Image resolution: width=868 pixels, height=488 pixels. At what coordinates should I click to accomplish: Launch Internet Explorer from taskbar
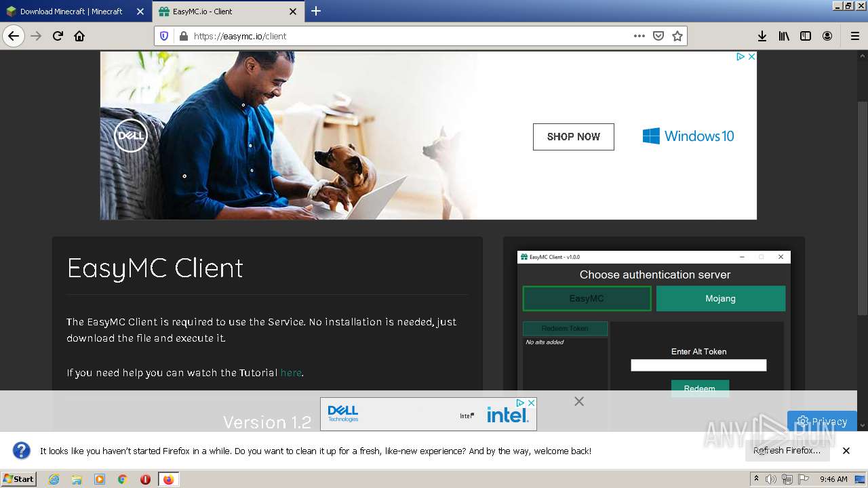click(54, 479)
